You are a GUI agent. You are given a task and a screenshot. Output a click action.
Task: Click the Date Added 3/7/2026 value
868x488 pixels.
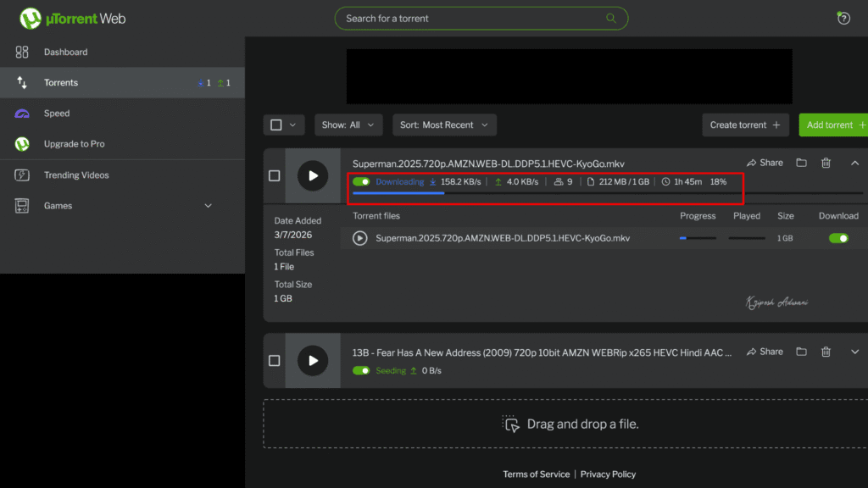[x=292, y=235]
